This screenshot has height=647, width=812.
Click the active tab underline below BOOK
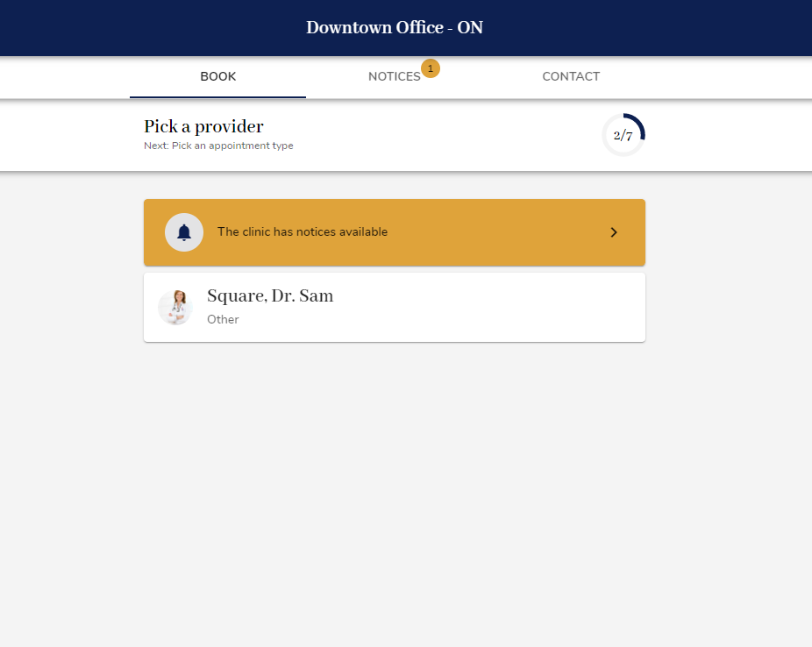(x=217, y=96)
